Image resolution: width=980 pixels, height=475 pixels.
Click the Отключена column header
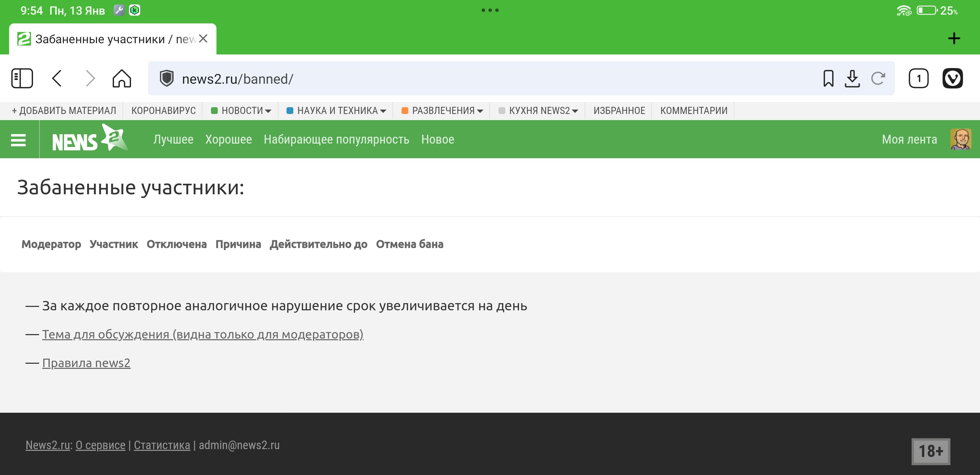pos(177,244)
